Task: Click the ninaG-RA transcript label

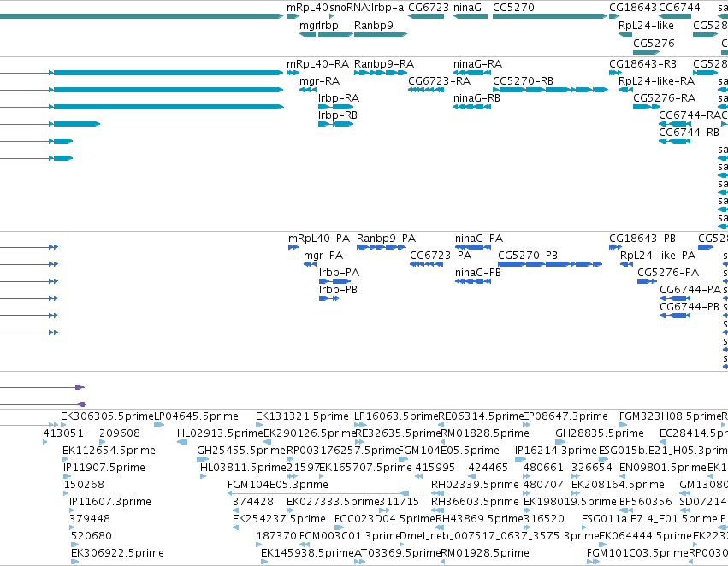Action: (x=477, y=63)
